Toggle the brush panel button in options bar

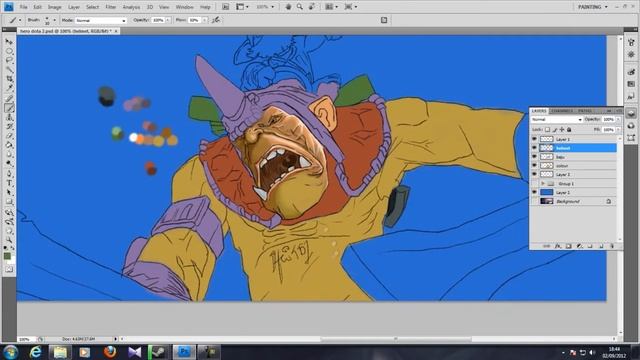pyautogui.click(x=384, y=20)
